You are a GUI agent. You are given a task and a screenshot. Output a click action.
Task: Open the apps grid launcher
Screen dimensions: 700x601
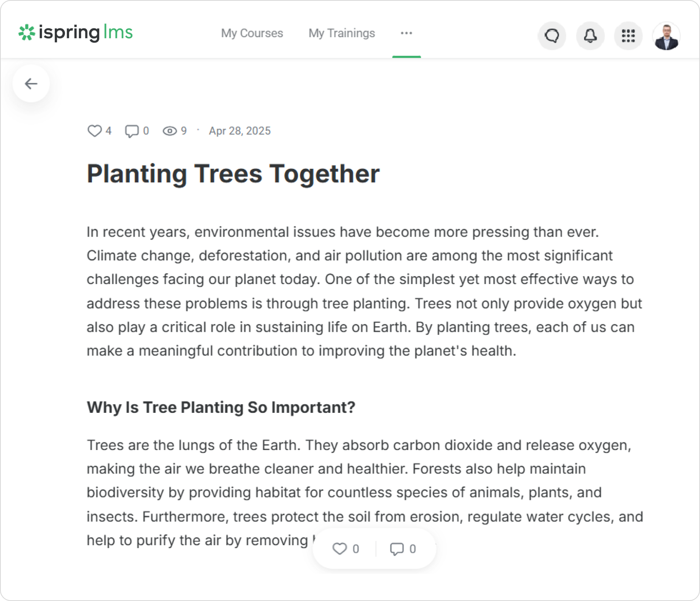coord(628,36)
